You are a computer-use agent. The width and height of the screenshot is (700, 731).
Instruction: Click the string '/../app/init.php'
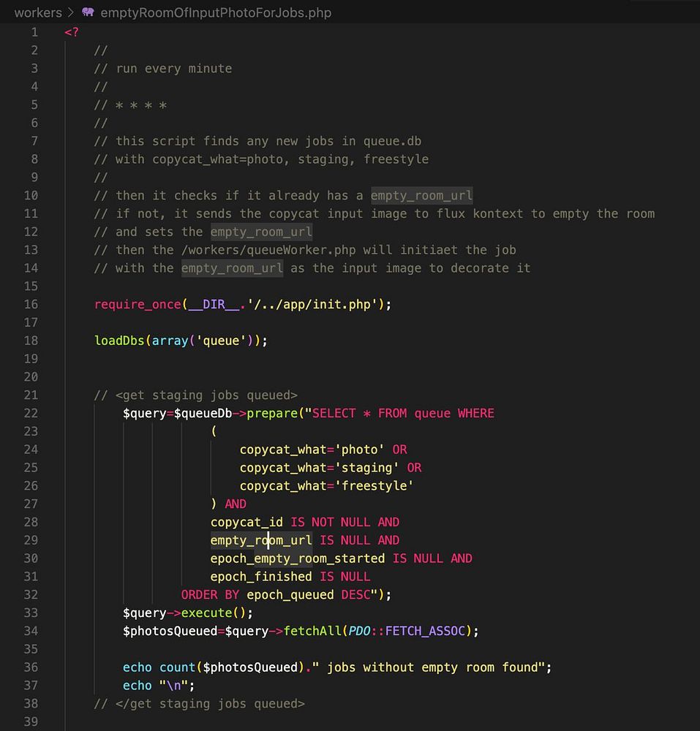click(312, 304)
